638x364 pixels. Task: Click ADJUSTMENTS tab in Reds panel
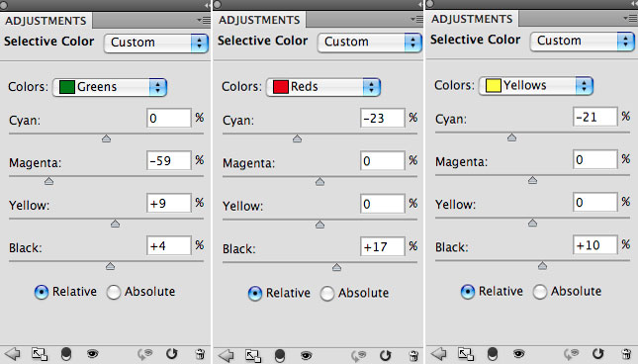pyautogui.click(x=259, y=20)
